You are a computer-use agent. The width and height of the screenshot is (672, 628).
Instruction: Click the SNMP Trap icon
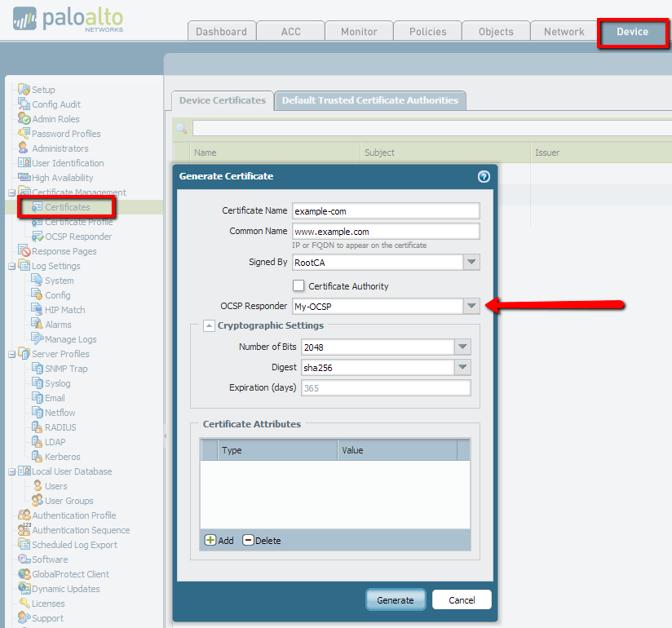38,368
